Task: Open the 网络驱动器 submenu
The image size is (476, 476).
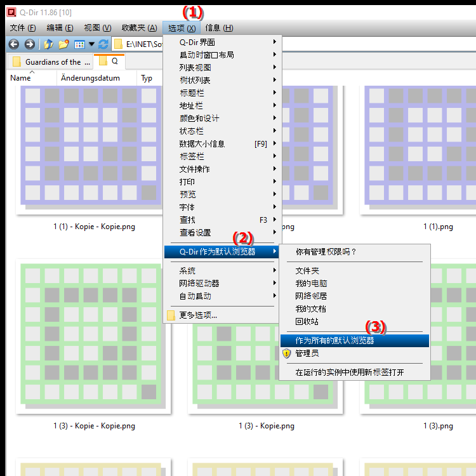Action: [x=222, y=283]
